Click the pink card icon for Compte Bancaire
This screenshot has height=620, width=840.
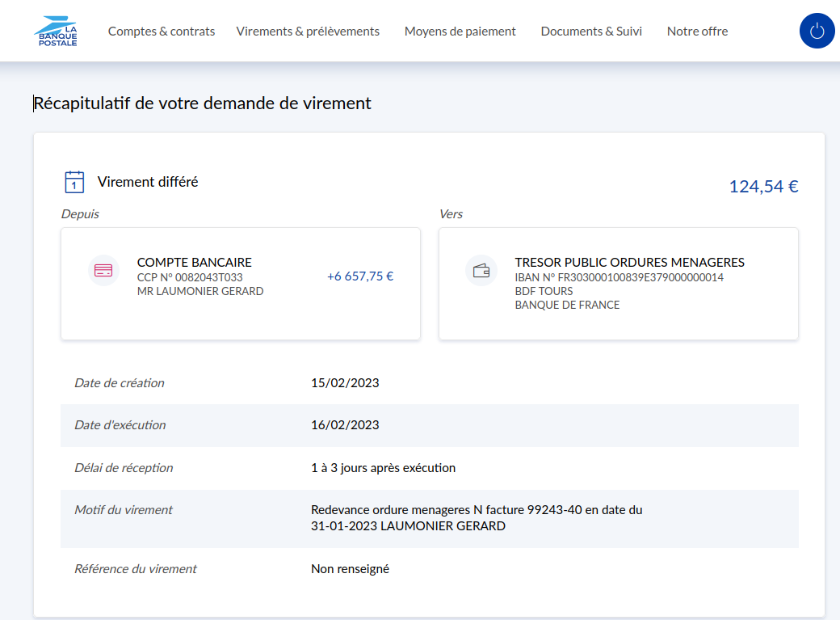point(103,270)
